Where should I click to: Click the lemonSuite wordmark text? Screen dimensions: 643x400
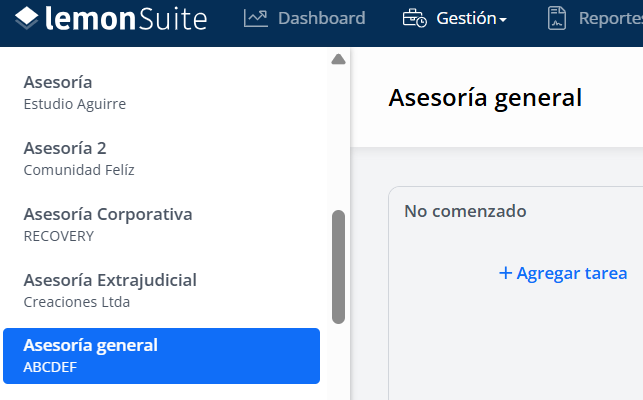click(126, 19)
